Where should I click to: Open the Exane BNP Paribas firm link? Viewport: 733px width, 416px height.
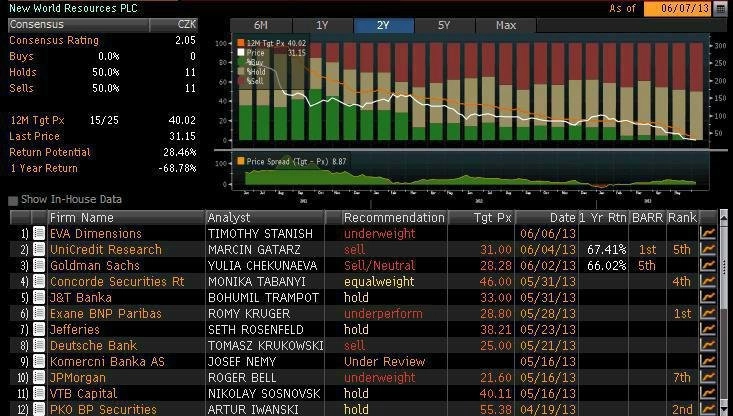point(106,313)
